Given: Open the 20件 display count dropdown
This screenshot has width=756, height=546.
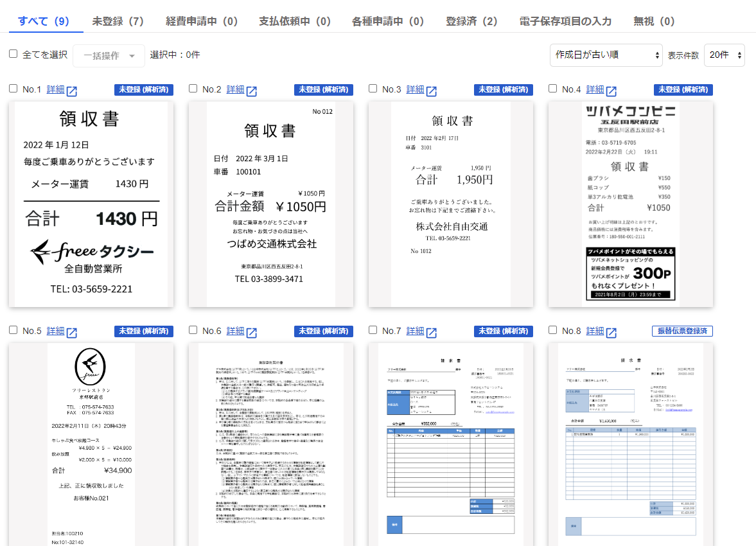Looking at the screenshot, I should 725,55.
